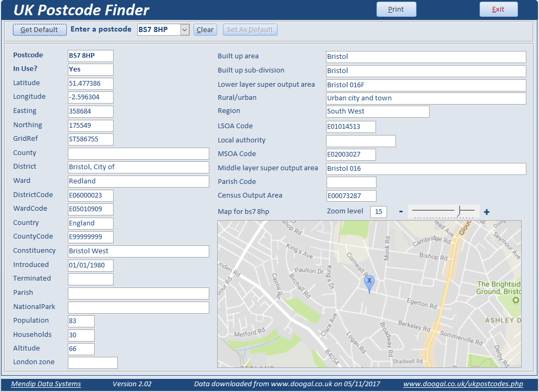539x392 pixels.
Task: Click the Berkeley Rd label on map
Action: [x=414, y=326]
